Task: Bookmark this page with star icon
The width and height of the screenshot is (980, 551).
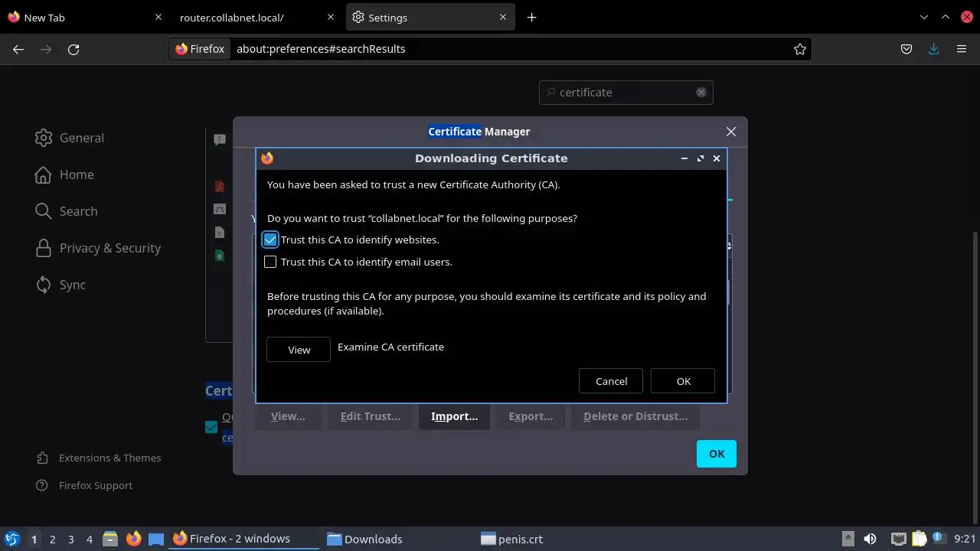Action: 800,49
